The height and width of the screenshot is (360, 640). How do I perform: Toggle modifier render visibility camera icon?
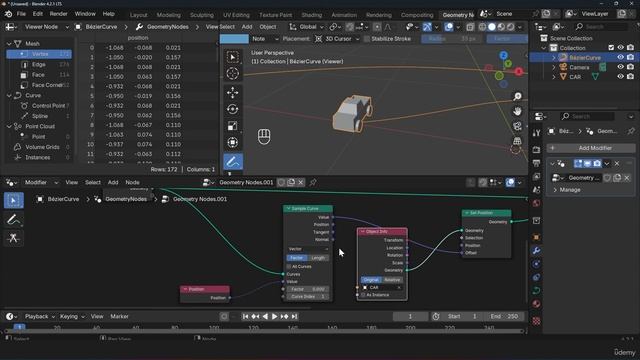(x=597, y=164)
